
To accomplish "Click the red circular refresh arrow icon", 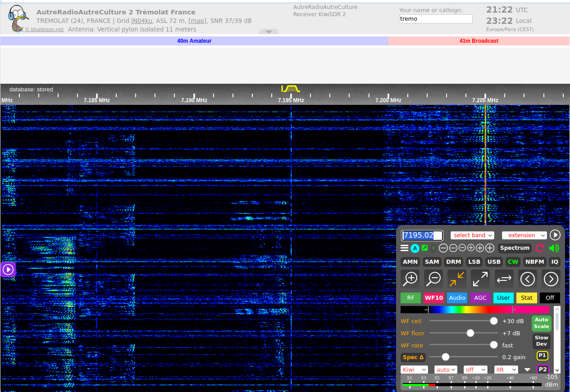I will pyautogui.click(x=540, y=248).
